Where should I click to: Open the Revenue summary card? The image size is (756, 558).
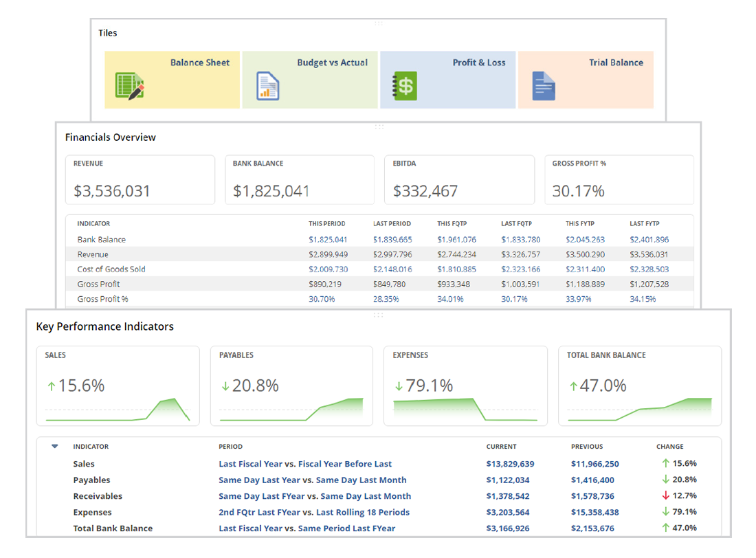[x=140, y=180]
